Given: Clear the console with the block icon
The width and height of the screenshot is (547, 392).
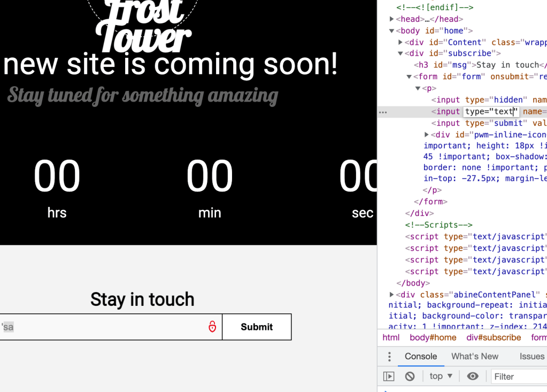Looking at the screenshot, I should (x=410, y=376).
